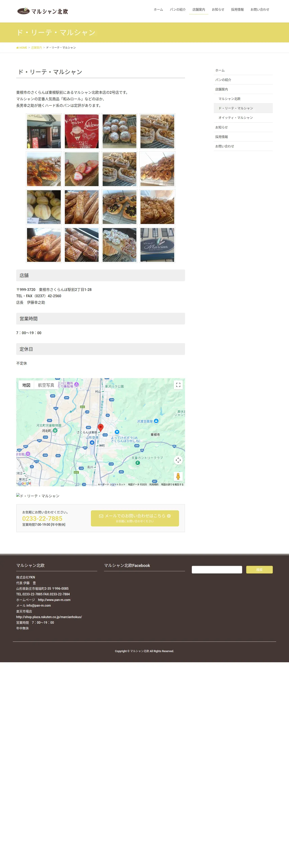Image resolution: width=289 pixels, height=868 pixels.
Task: Open sidebar パンの紹介 link
Action: [243, 80]
